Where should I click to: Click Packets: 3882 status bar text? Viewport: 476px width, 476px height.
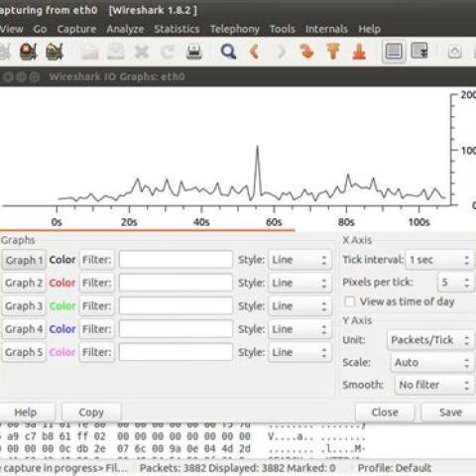click(173, 468)
